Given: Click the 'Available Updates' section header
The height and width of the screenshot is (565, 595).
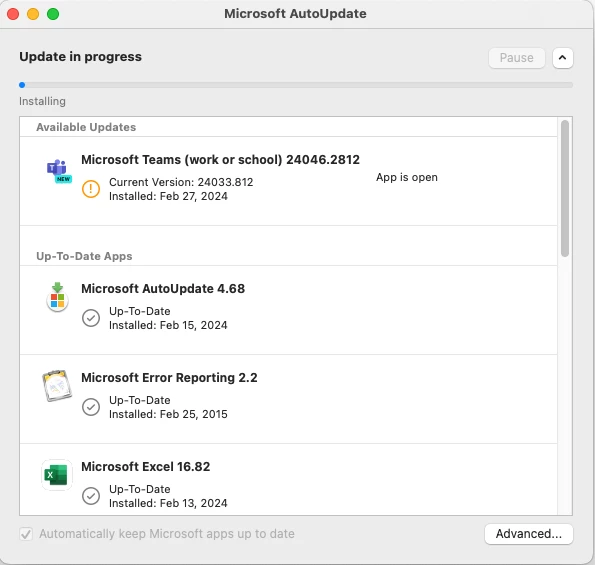Looking at the screenshot, I should point(86,127).
